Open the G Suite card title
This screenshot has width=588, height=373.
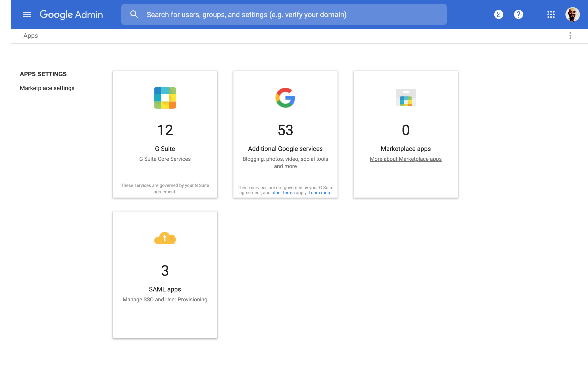165,149
